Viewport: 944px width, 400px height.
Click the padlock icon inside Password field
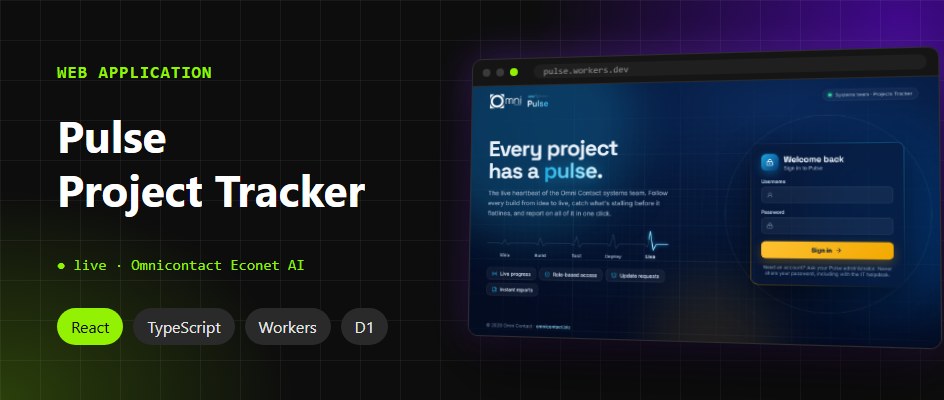(769, 227)
